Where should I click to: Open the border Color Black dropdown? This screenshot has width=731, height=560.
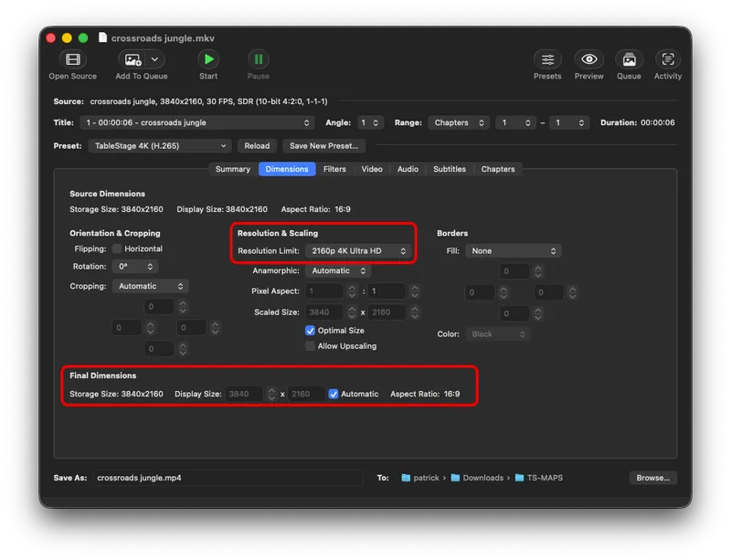pyautogui.click(x=498, y=333)
